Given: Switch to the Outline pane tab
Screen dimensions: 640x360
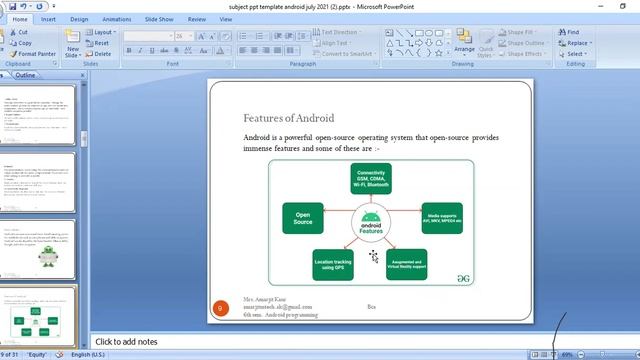Looking at the screenshot, I should point(25,75).
